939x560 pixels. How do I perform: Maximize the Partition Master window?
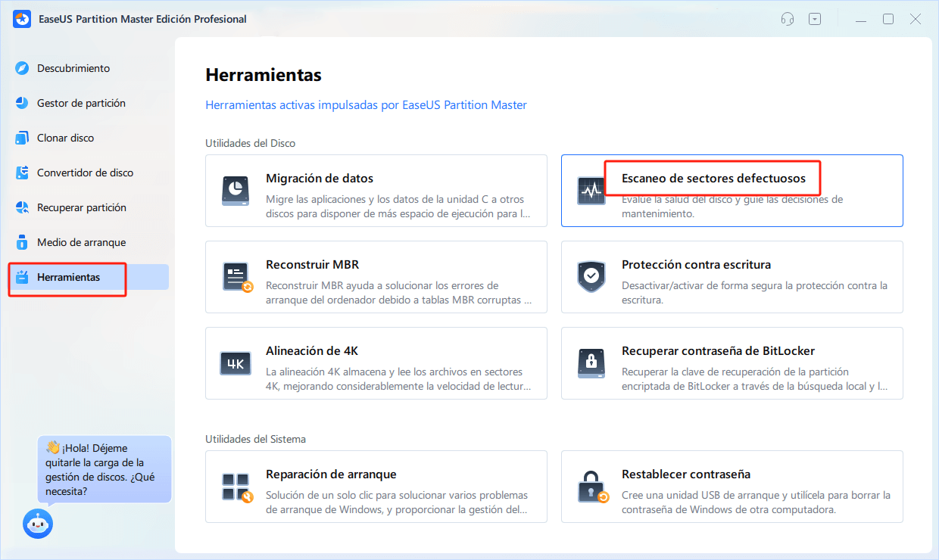pyautogui.click(x=888, y=19)
